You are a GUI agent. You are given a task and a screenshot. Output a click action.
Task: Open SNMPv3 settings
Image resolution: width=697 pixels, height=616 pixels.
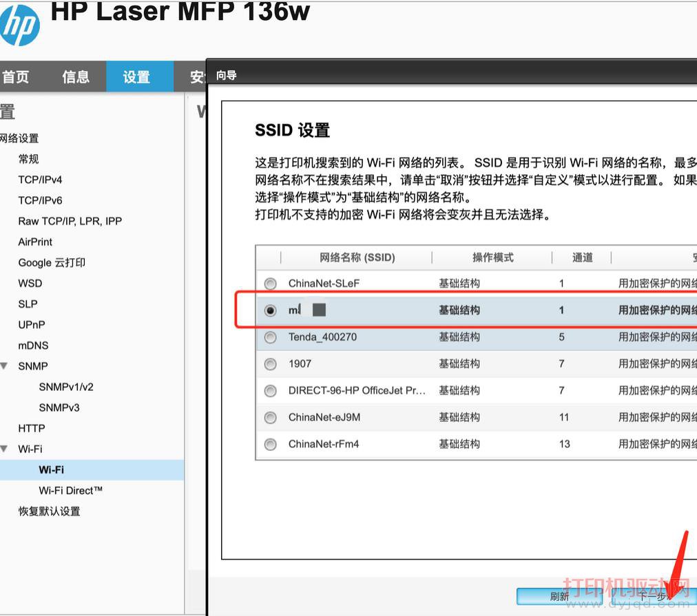[x=59, y=407]
